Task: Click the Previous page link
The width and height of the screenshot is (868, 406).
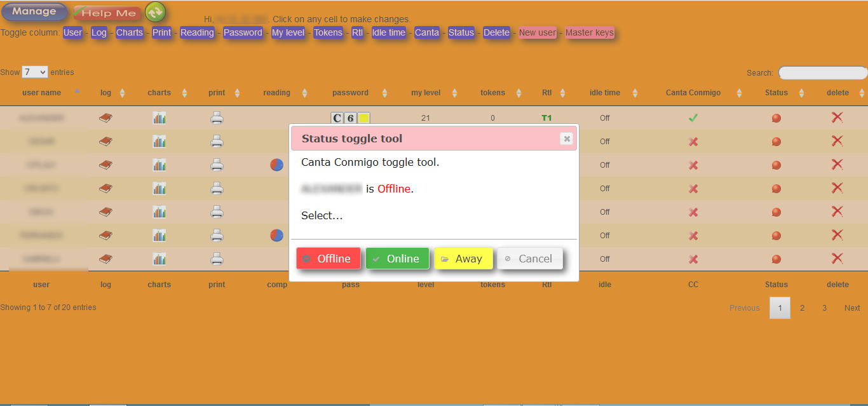Action: [x=745, y=308]
